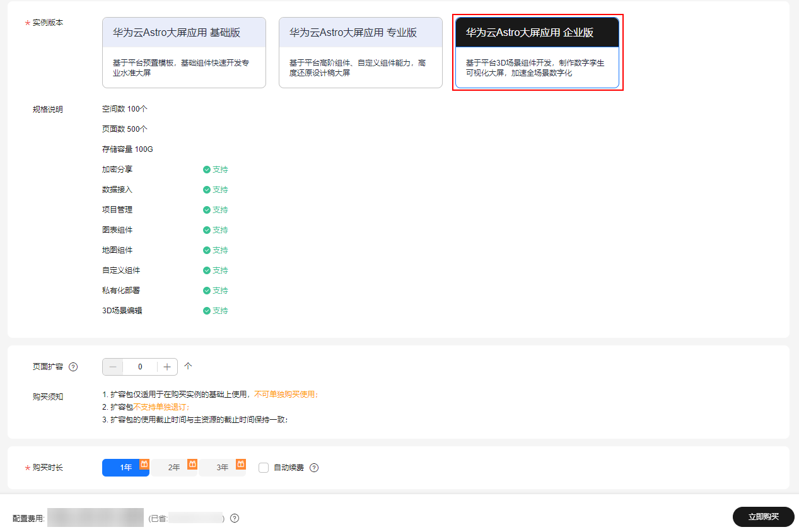The image size is (799, 532).
Task: Choose the 3年 purchase duration
Action: (223, 468)
